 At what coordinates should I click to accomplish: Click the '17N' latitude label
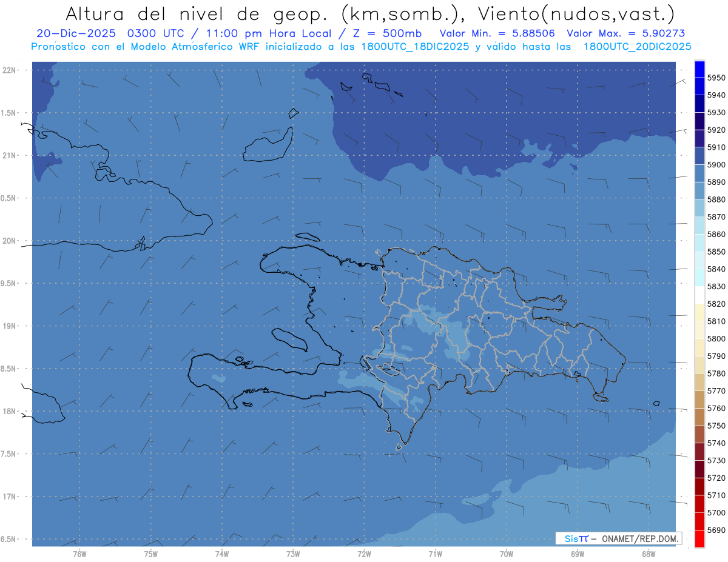tap(8, 497)
